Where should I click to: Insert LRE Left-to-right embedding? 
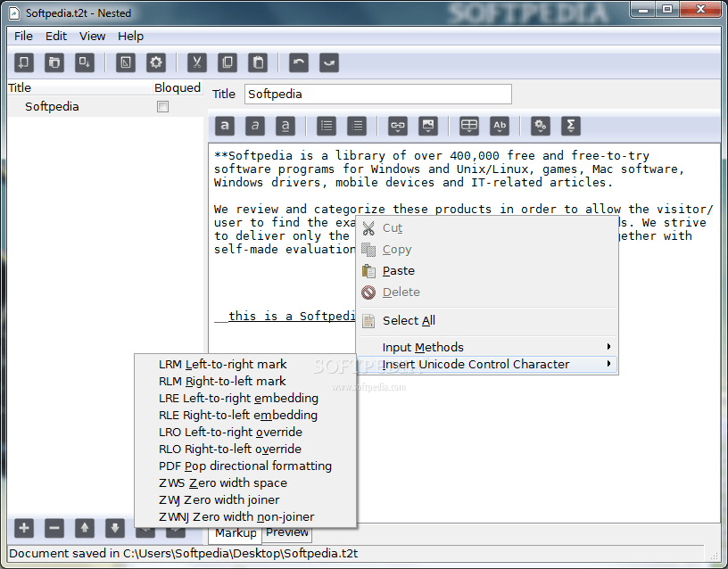click(x=245, y=398)
